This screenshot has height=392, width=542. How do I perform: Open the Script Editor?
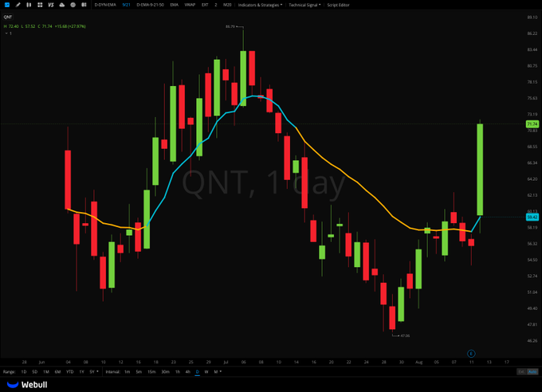[339, 5]
